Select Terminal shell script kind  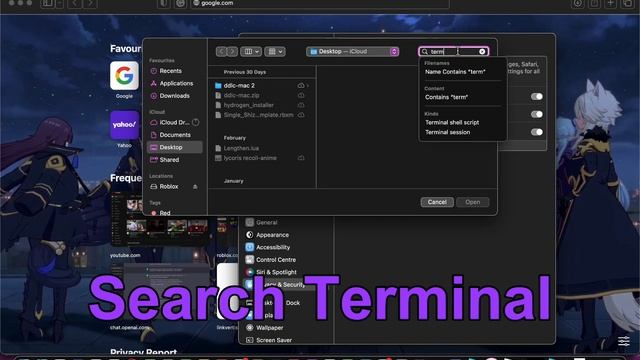point(452,122)
